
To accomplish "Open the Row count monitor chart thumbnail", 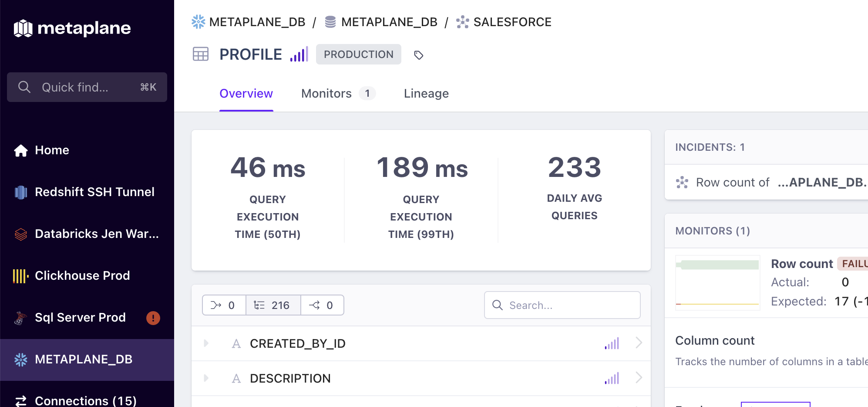I will [x=717, y=282].
